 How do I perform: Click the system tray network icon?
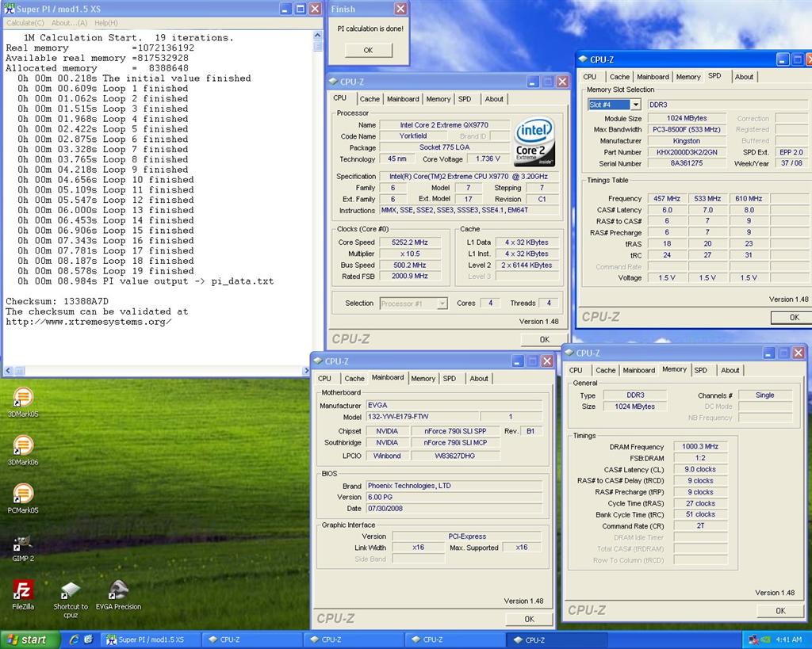tap(753, 640)
